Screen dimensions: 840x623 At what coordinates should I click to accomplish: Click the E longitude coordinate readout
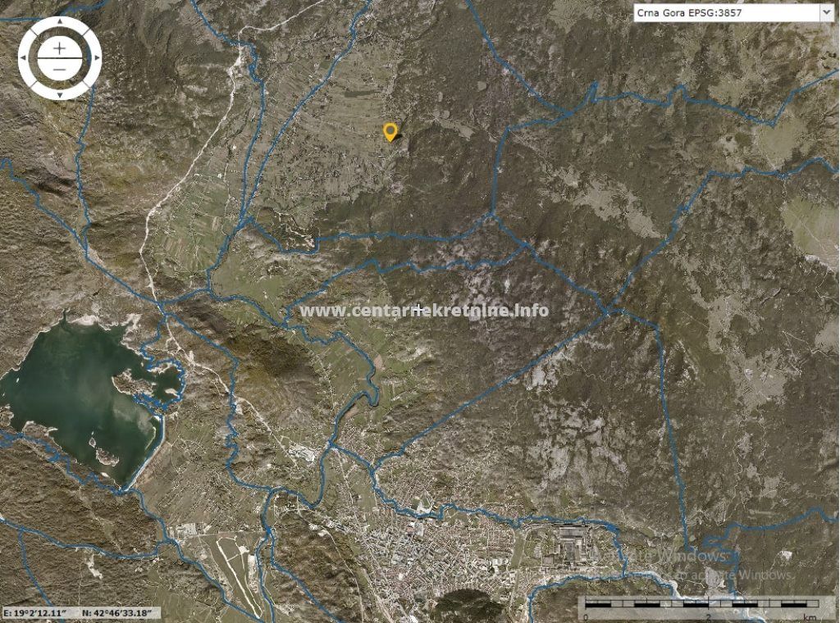click(x=34, y=612)
